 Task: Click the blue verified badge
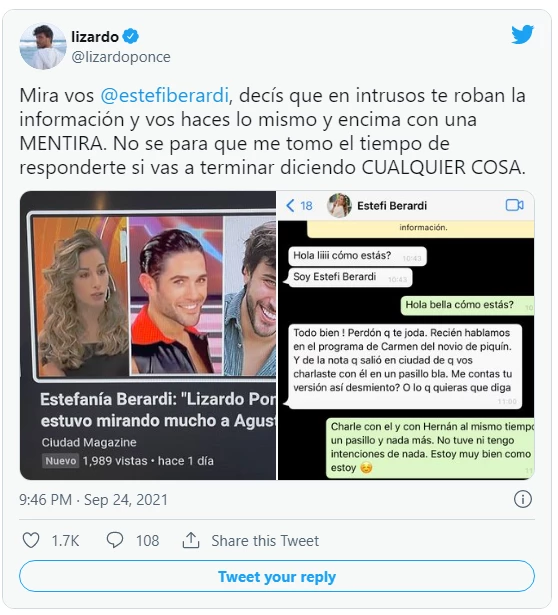pyautogui.click(x=131, y=36)
